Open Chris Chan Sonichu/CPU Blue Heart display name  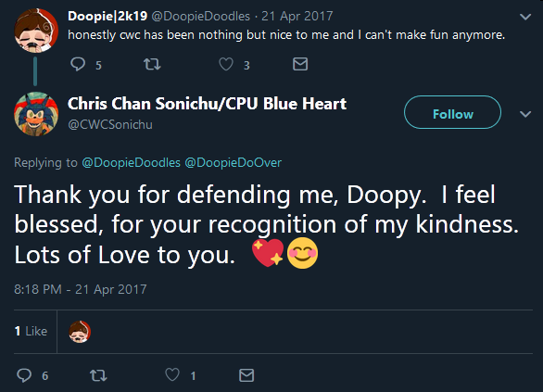[x=207, y=103]
